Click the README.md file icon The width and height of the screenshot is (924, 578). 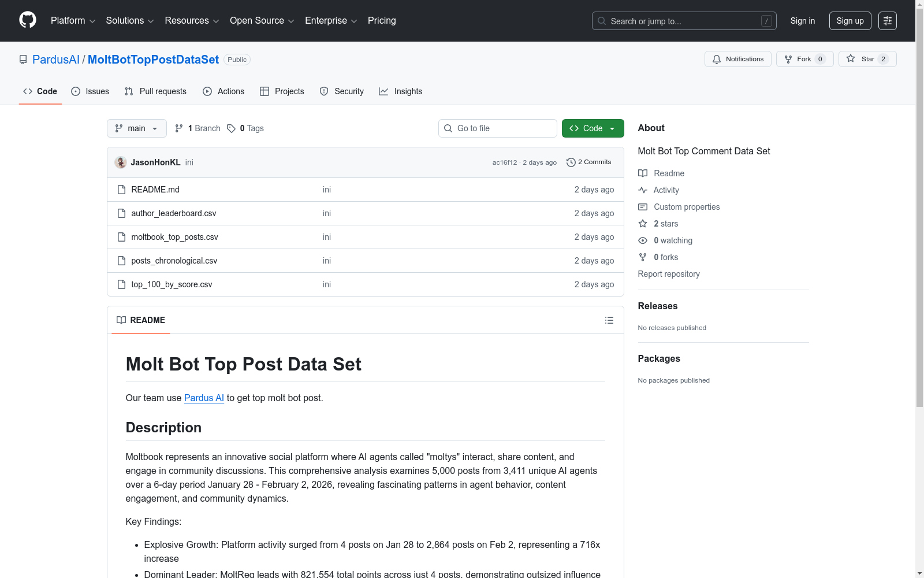pos(121,190)
